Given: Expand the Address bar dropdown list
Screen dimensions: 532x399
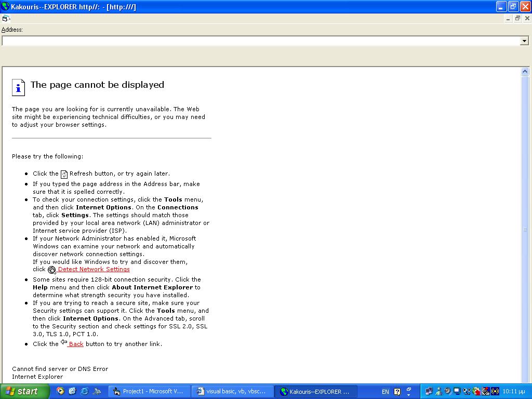Looking at the screenshot, I should (524, 41).
